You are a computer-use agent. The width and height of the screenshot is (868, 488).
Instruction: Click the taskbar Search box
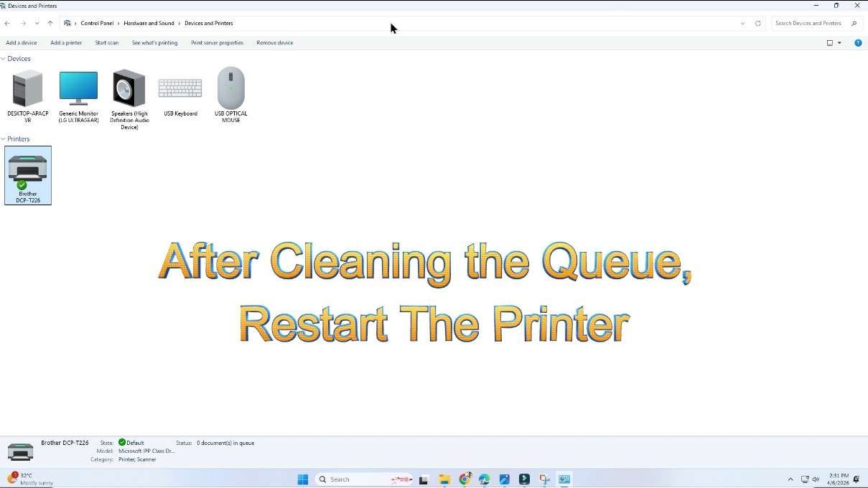click(x=365, y=479)
